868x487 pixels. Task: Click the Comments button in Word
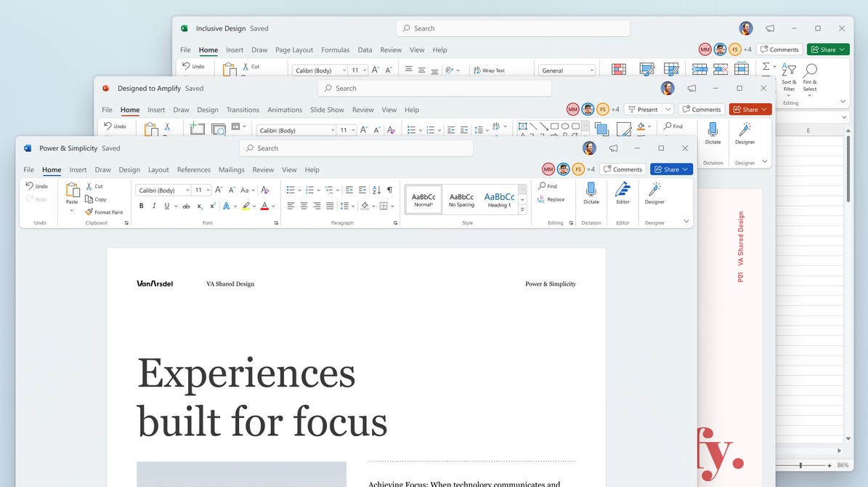tap(622, 169)
